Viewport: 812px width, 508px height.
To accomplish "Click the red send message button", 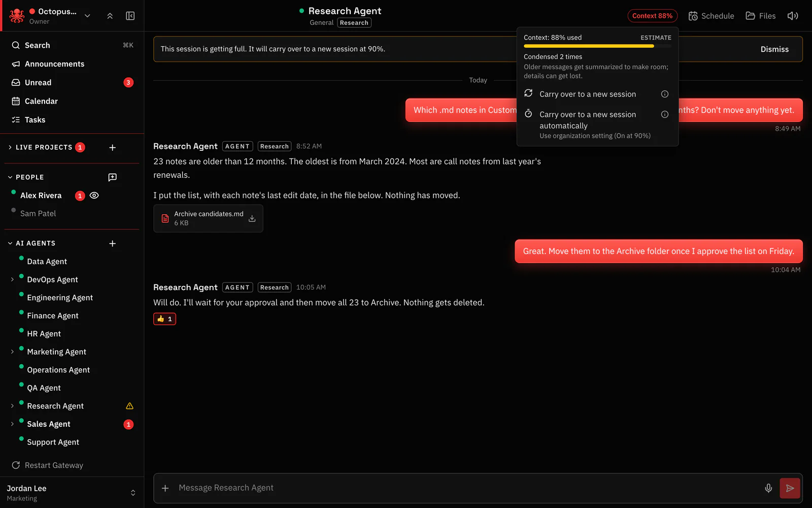I will [x=790, y=488].
